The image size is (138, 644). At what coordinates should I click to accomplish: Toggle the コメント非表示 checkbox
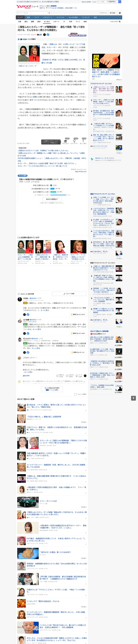point(75,394)
